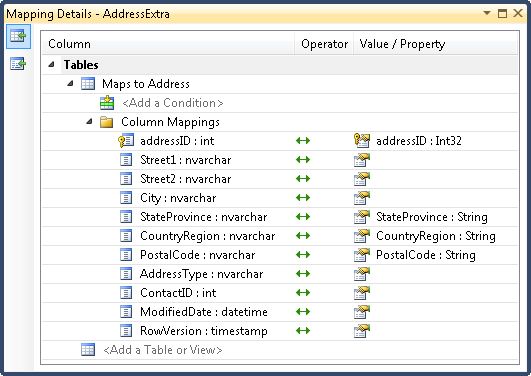The height and width of the screenshot is (376, 531).
Task: Click the property icon beside StateProvince : String
Action: [x=362, y=217]
